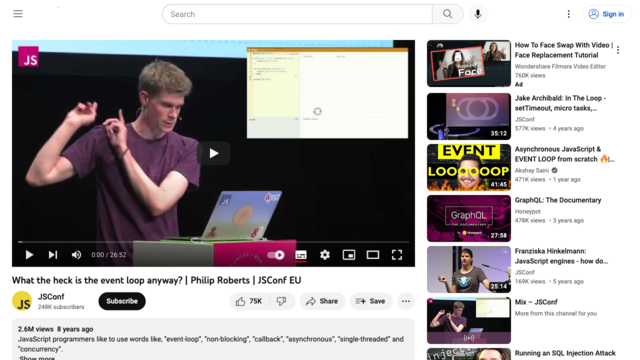Image resolution: width=640 pixels, height=360 pixels.
Task: Start voice search with microphone icon
Action: pos(478,14)
